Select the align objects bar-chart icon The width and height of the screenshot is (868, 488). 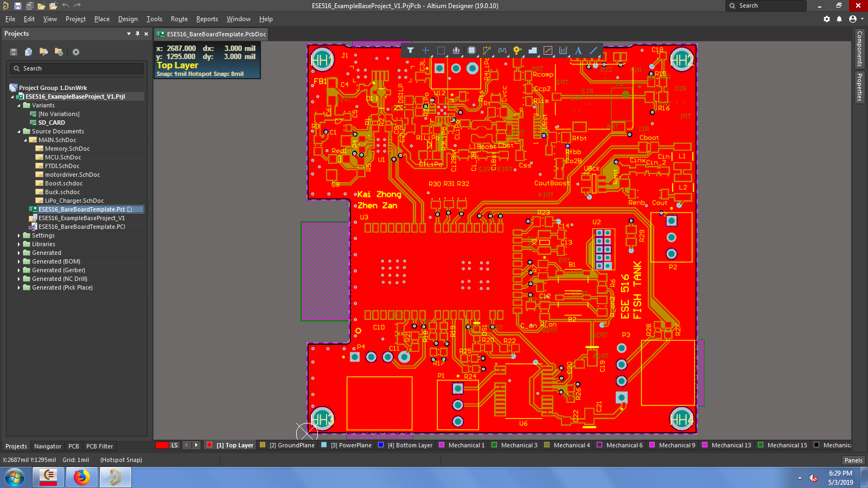[456, 50]
